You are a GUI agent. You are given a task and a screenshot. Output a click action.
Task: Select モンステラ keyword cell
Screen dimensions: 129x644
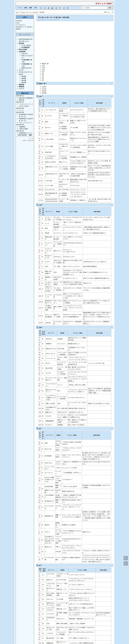(x=51, y=116)
